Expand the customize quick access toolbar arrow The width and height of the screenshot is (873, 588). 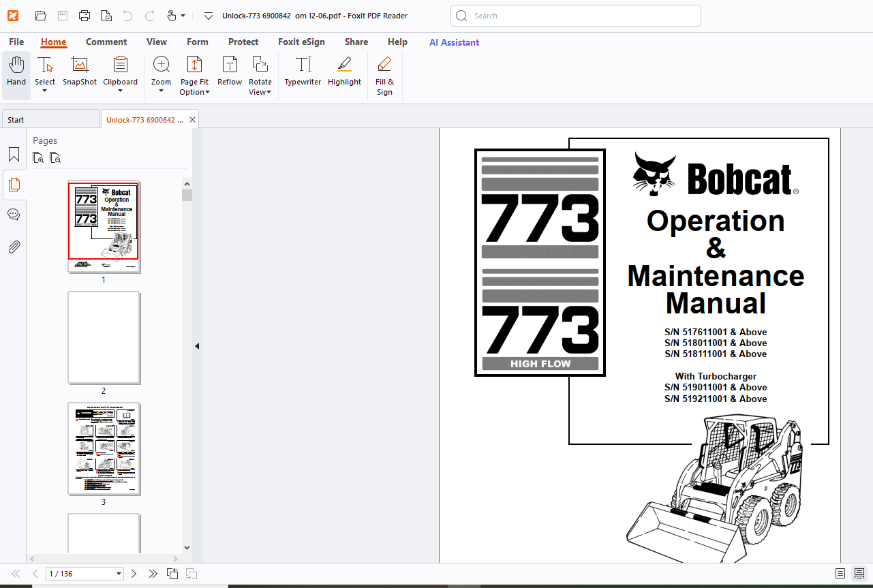(x=209, y=16)
